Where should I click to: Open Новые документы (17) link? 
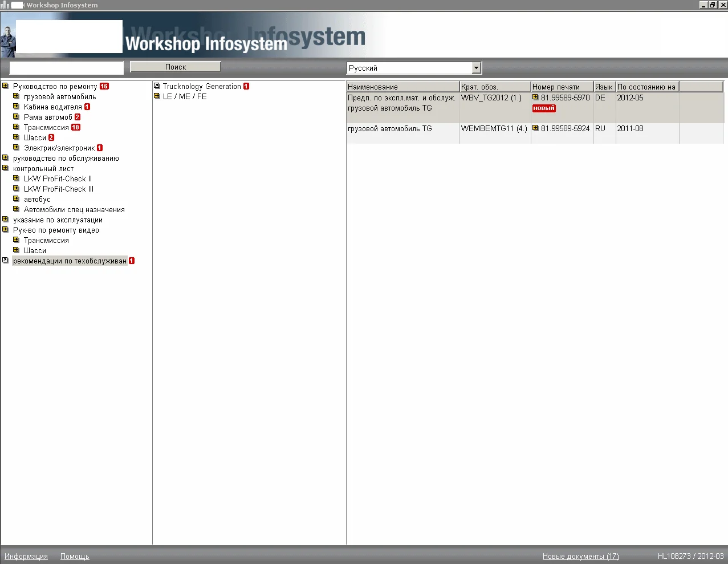pyautogui.click(x=580, y=557)
